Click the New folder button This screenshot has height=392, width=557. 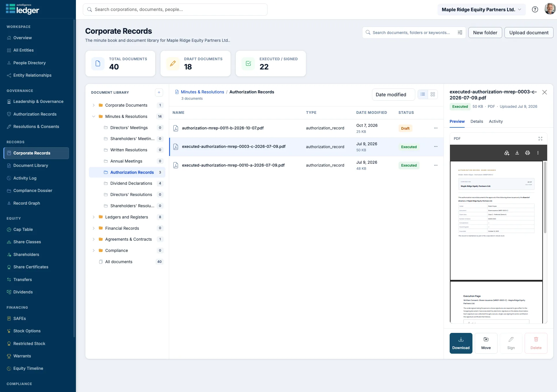[485, 33]
